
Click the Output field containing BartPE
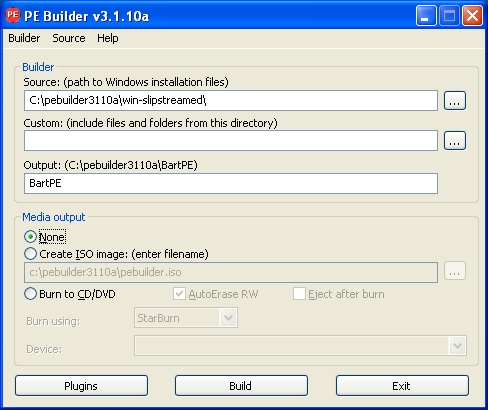[231, 183]
